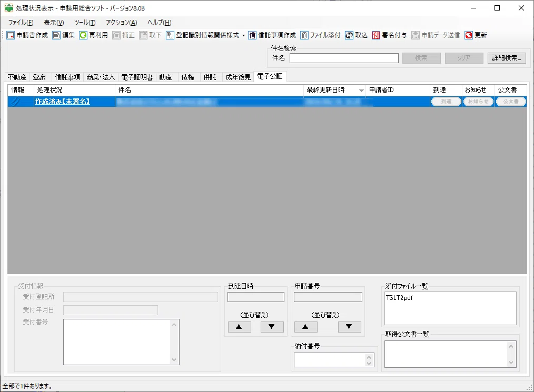Sort 到達日時 ascending with up arrow
This screenshot has height=392, width=534.
pos(240,327)
